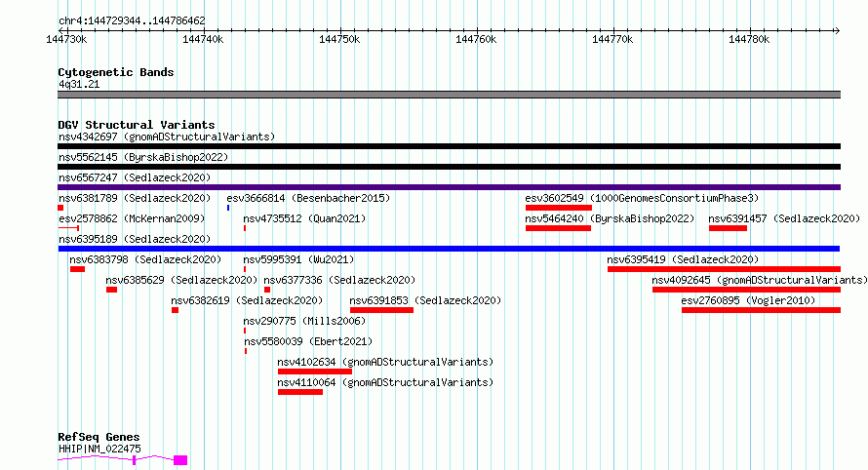Click the DGV Structural Variants track title
This screenshot has width=868, height=470.
click(x=137, y=125)
